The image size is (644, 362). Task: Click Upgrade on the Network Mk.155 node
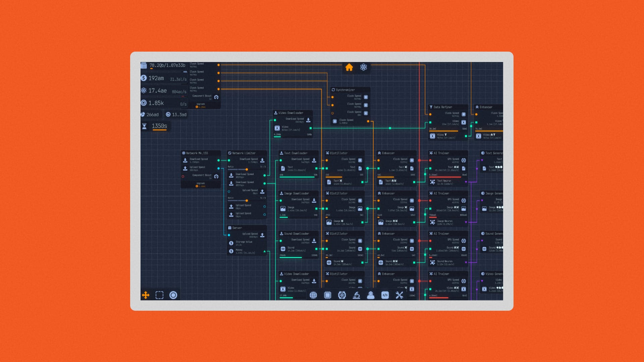201,184
